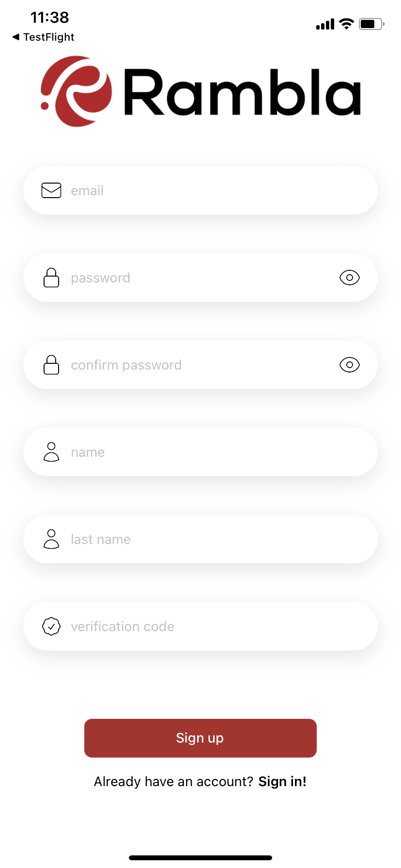401x868 pixels.
Task: Tap the verification code input field
Action: [x=213, y=626]
